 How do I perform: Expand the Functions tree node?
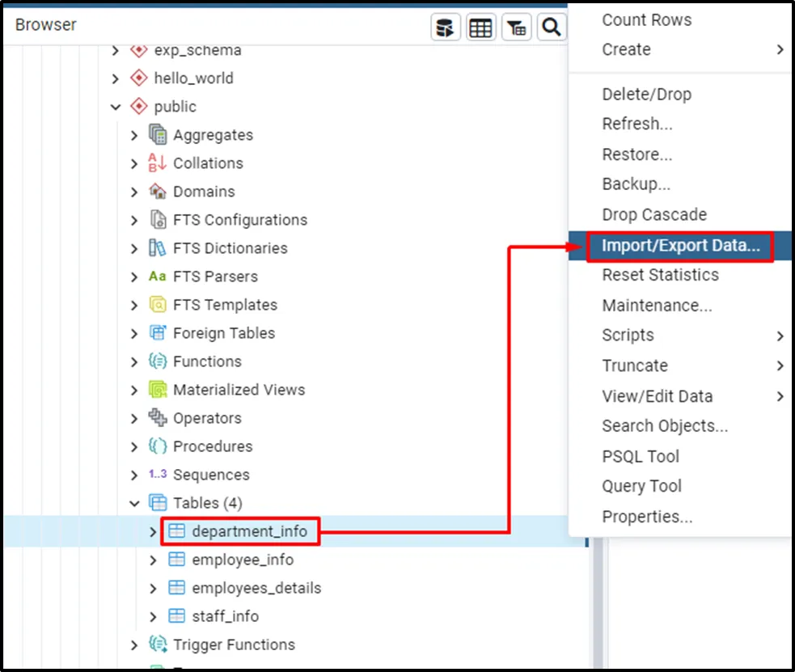coord(134,361)
